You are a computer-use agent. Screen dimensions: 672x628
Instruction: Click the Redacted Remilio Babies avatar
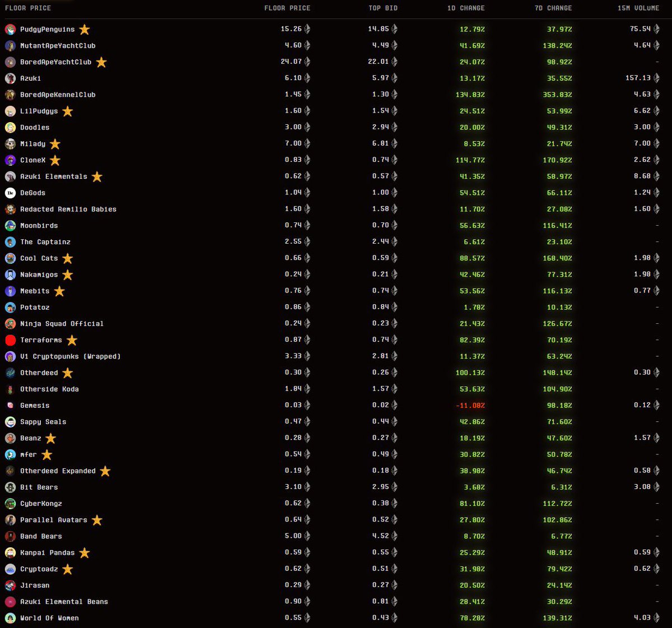point(10,209)
